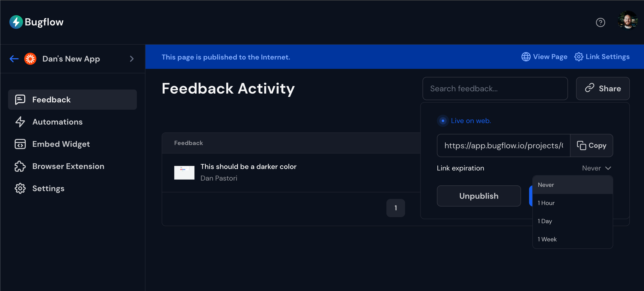This screenshot has height=291, width=644.
Task: Go back with the blue arrow
Action: 14,59
